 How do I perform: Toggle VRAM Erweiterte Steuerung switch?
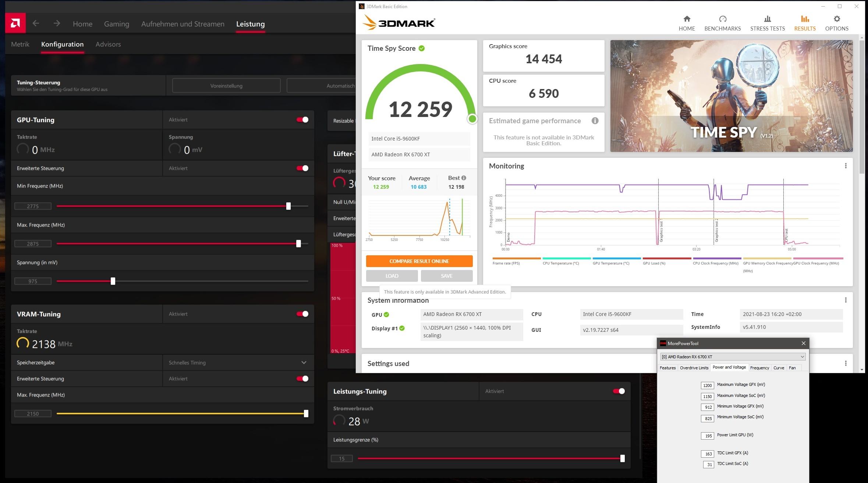point(302,379)
